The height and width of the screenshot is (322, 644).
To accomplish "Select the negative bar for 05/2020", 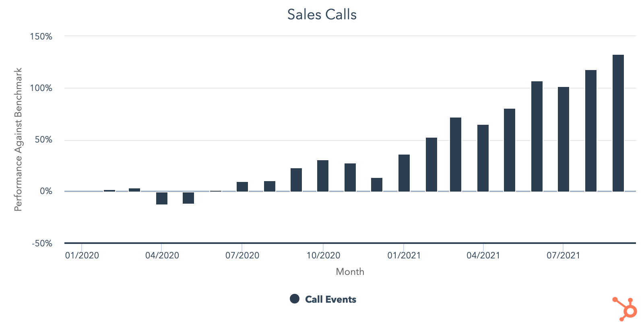I will coord(188,198).
